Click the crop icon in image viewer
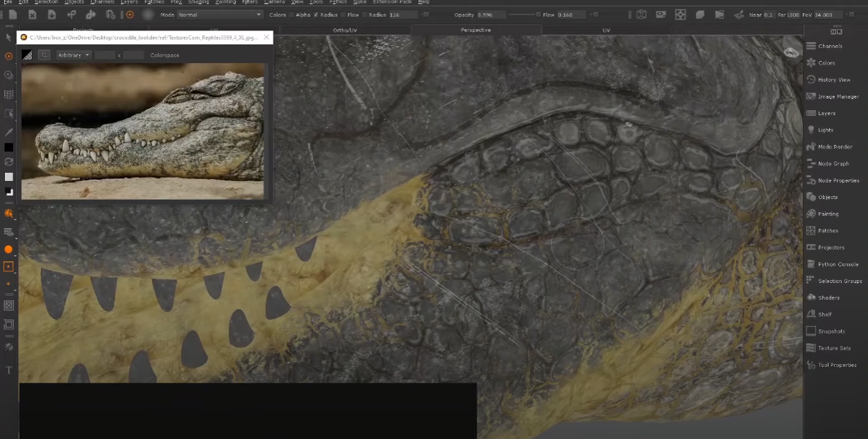The width and height of the screenshot is (868, 439). pyautogui.click(x=44, y=55)
